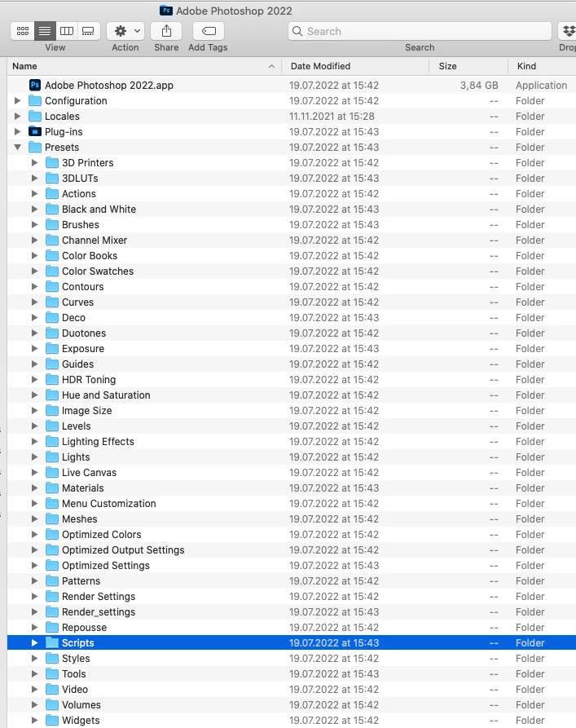
Task: Click the Share toolbar icon
Action: [x=166, y=31]
